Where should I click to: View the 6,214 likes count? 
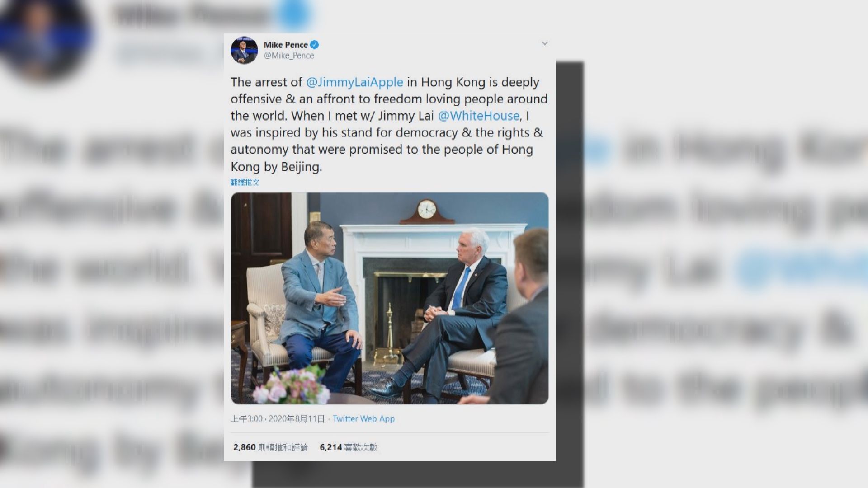(x=349, y=447)
